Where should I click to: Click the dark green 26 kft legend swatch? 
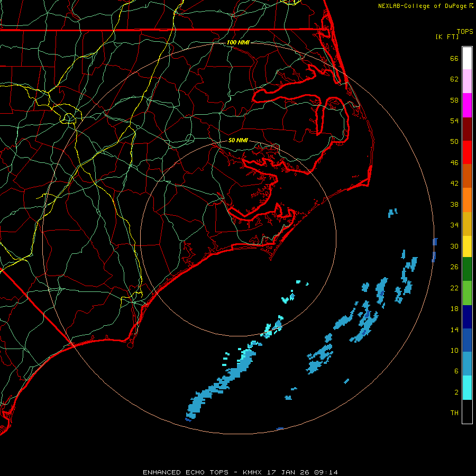467,269
